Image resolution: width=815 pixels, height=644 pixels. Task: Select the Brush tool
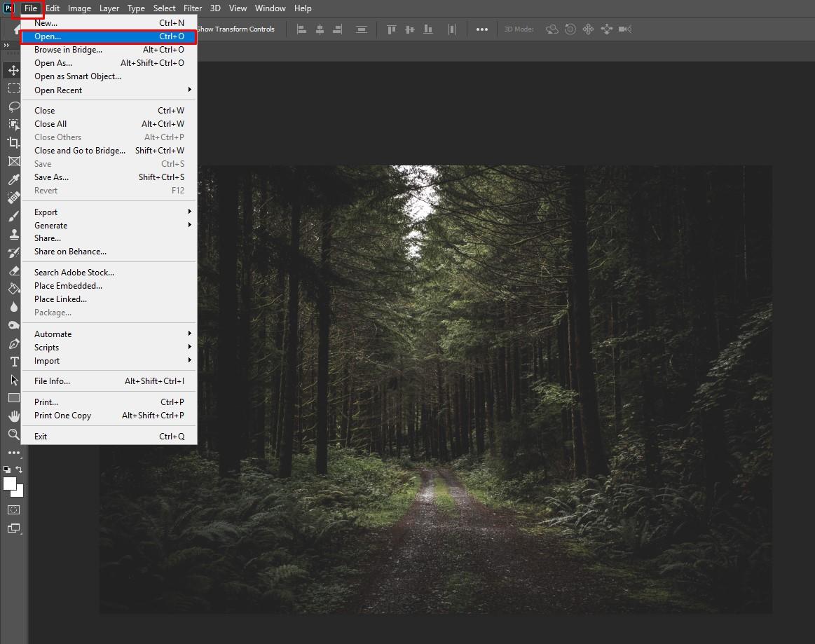[13, 216]
